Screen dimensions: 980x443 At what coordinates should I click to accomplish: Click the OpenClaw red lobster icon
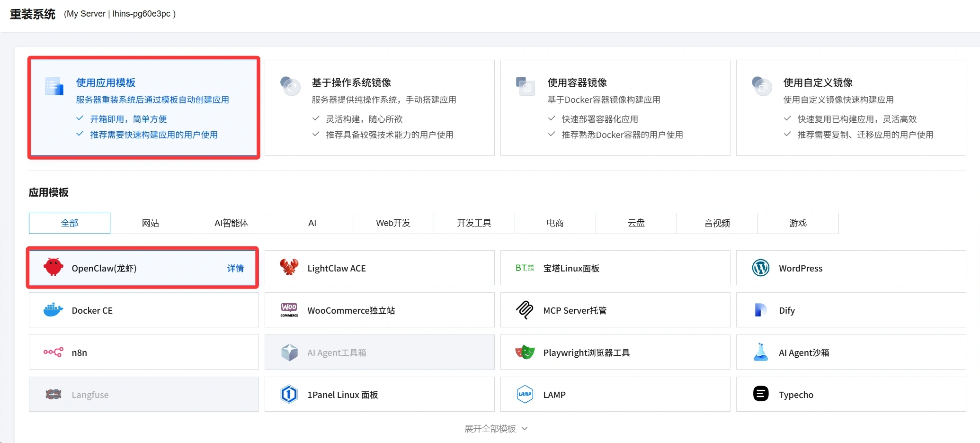coord(53,267)
